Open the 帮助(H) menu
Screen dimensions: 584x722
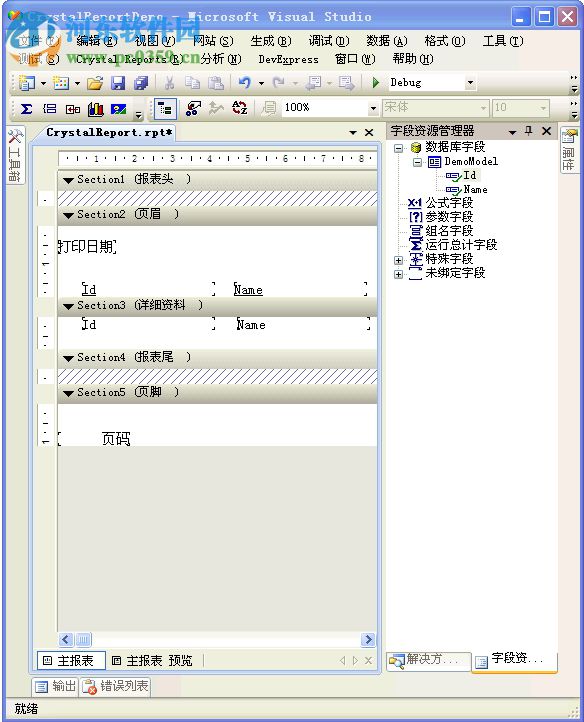pyautogui.click(x=413, y=59)
